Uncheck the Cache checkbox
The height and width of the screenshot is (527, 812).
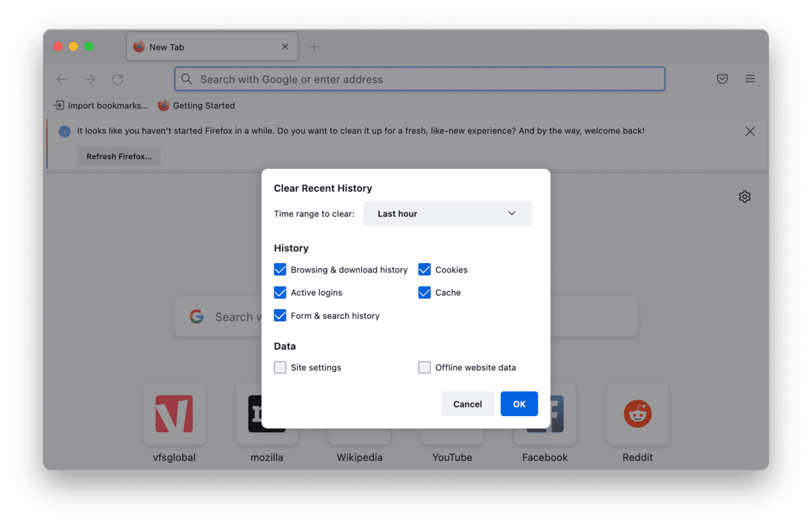[424, 293]
